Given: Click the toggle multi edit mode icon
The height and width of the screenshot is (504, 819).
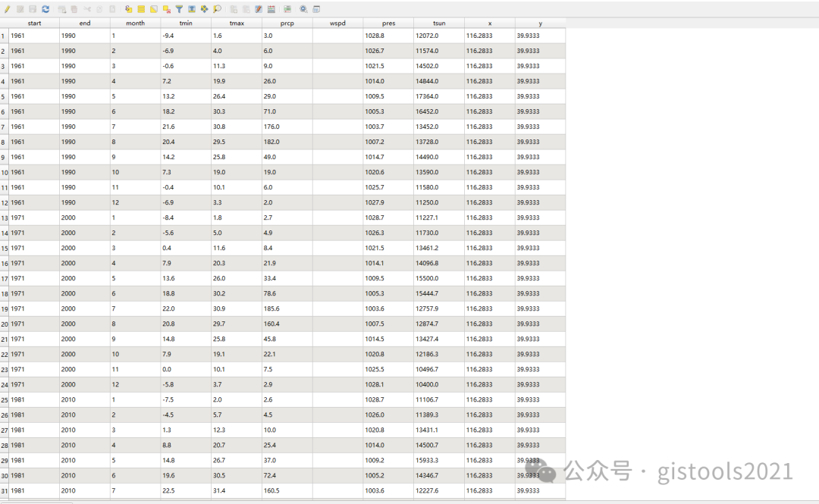Looking at the screenshot, I should point(20,9).
